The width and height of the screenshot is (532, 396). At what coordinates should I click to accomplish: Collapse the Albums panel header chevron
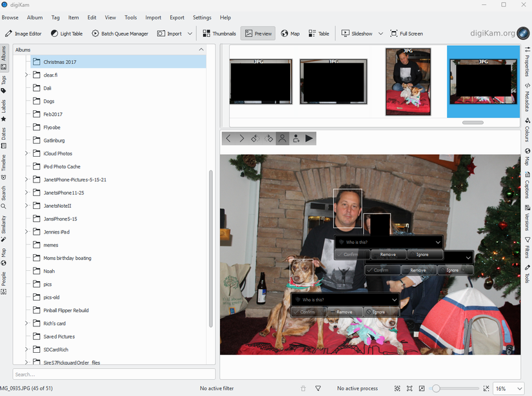coord(201,49)
